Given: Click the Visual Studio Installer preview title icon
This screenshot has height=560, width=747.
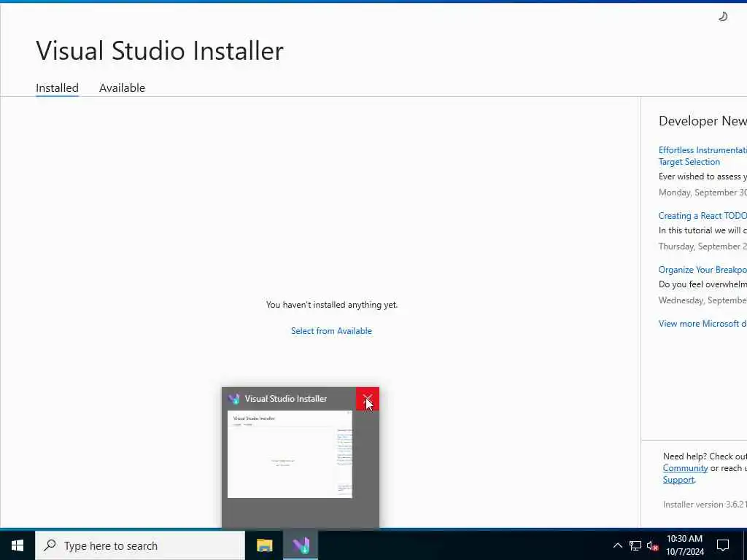Looking at the screenshot, I should (234, 399).
